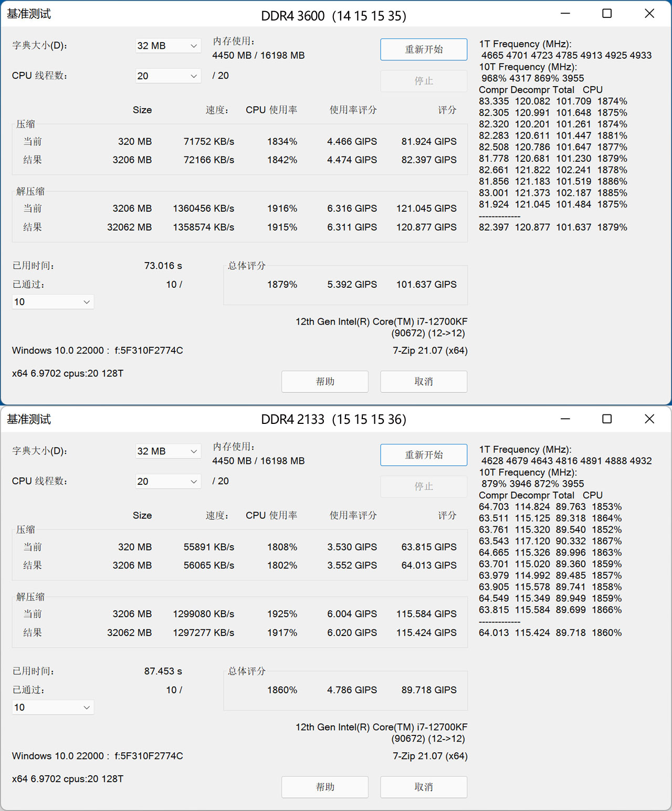Open the CPU 线程数 dropdown in DDR4 3600 window
The width and height of the screenshot is (672, 811).
coord(167,76)
